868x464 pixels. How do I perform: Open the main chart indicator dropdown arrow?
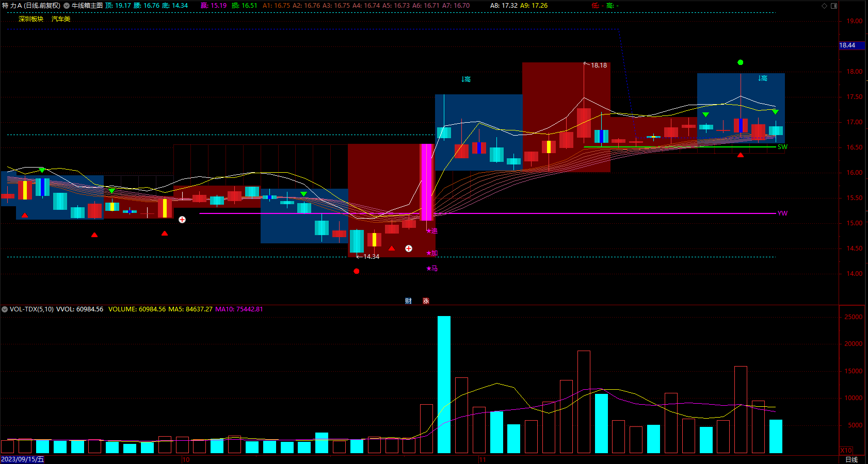[x=67, y=6]
